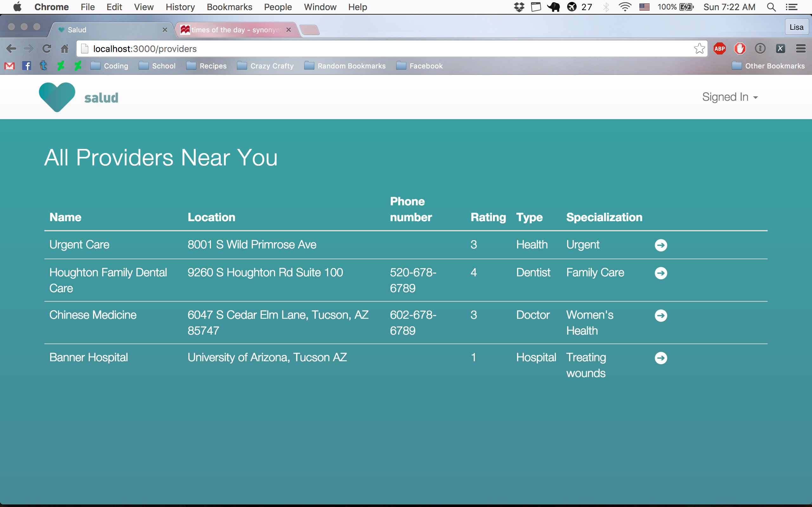Viewport: 812px width, 507px height.
Task: Reload the providers page
Action: click(47, 48)
